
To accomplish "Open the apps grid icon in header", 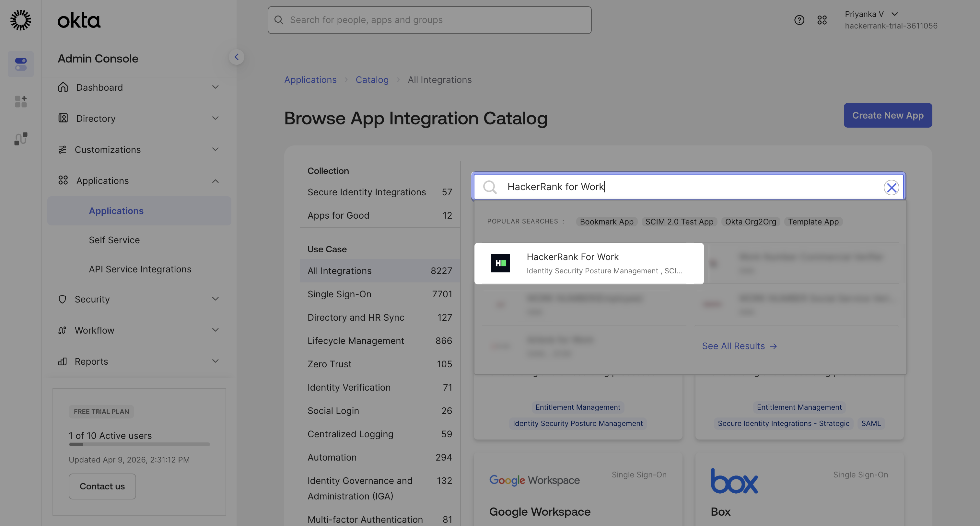I will click(822, 20).
